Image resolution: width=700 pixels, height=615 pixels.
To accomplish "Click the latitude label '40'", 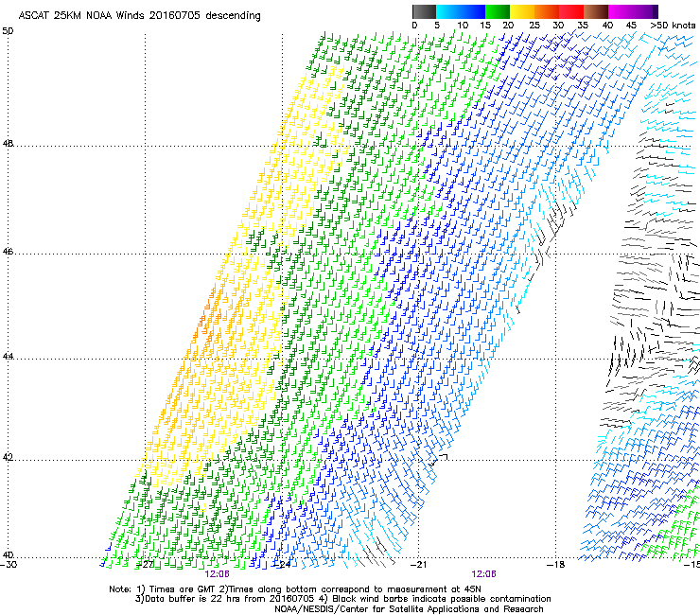I will [x=8, y=555].
